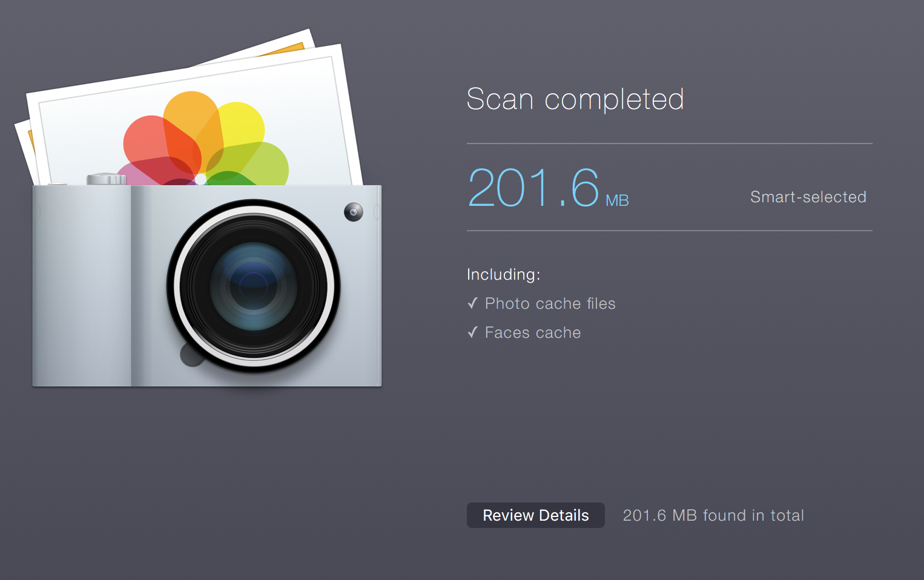This screenshot has height=580, width=924.
Task: Select the 'Faces cache' item
Action: (533, 332)
